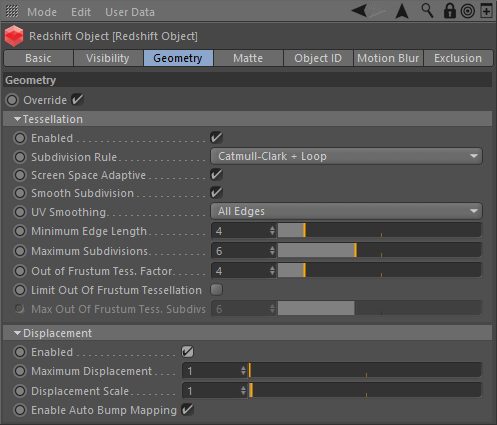Enable Limit Out Of Frustum Tessellation checkbox
Viewport: 497px width, 425px height.
pos(216,290)
